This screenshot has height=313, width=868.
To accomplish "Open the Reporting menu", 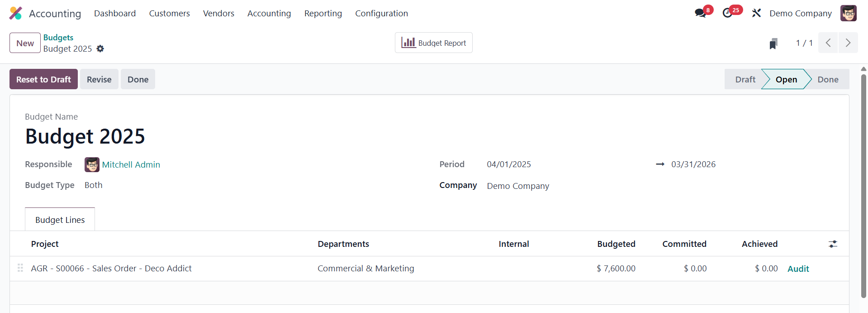I will (x=323, y=13).
